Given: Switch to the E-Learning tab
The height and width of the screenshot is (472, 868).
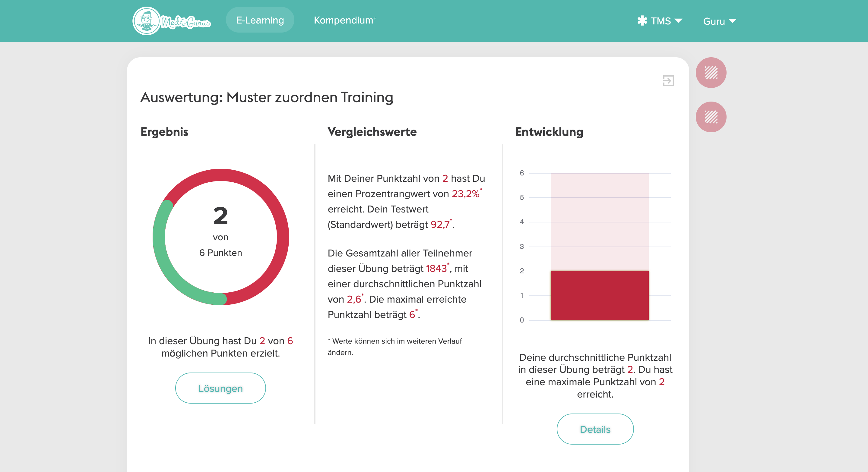Looking at the screenshot, I should [x=260, y=20].
